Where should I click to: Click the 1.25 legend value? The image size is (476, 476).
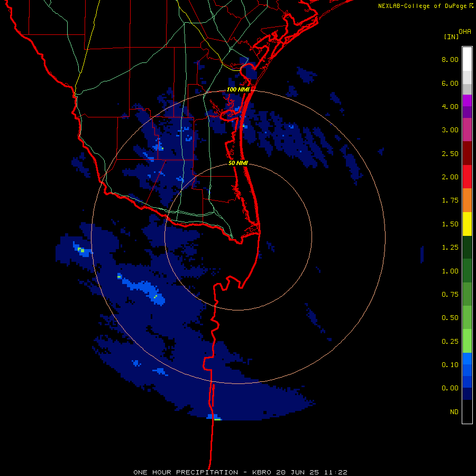point(450,248)
